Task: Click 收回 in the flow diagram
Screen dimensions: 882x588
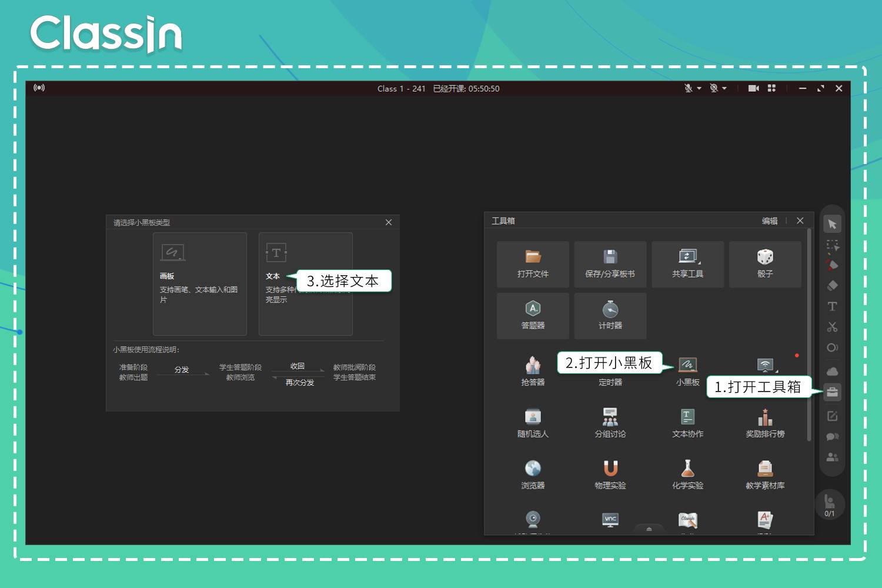Action: (x=298, y=366)
